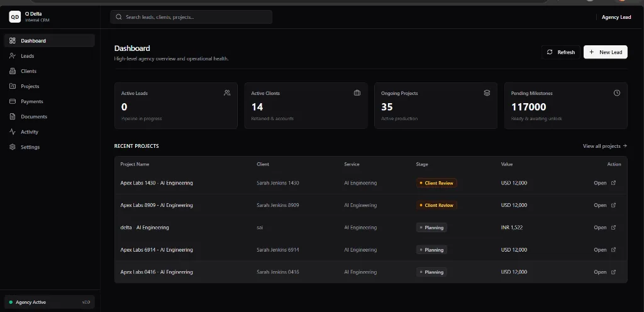This screenshot has width=644, height=312.
Task: Click project name Apex Labs 6914 - AI Engineering
Action: tap(157, 250)
